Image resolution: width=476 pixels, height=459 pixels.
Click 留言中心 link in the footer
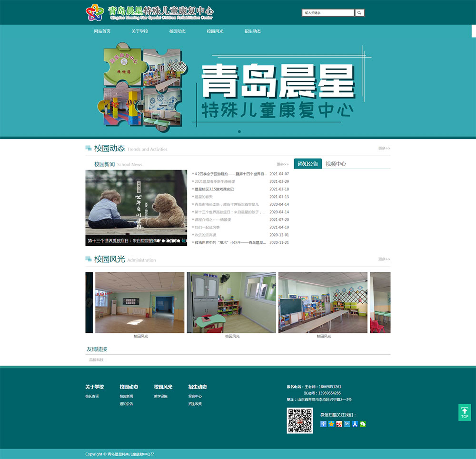tap(195, 396)
